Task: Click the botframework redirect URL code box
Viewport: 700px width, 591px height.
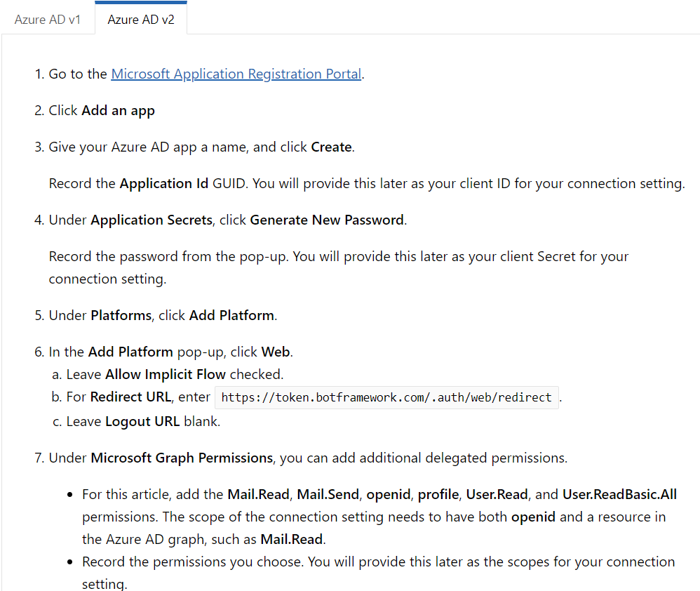Action: tap(386, 397)
